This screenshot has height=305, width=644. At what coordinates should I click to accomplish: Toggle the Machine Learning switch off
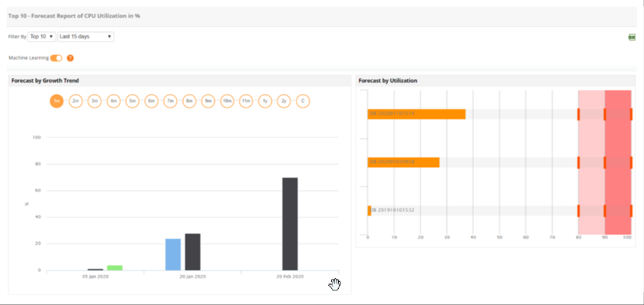(x=56, y=58)
